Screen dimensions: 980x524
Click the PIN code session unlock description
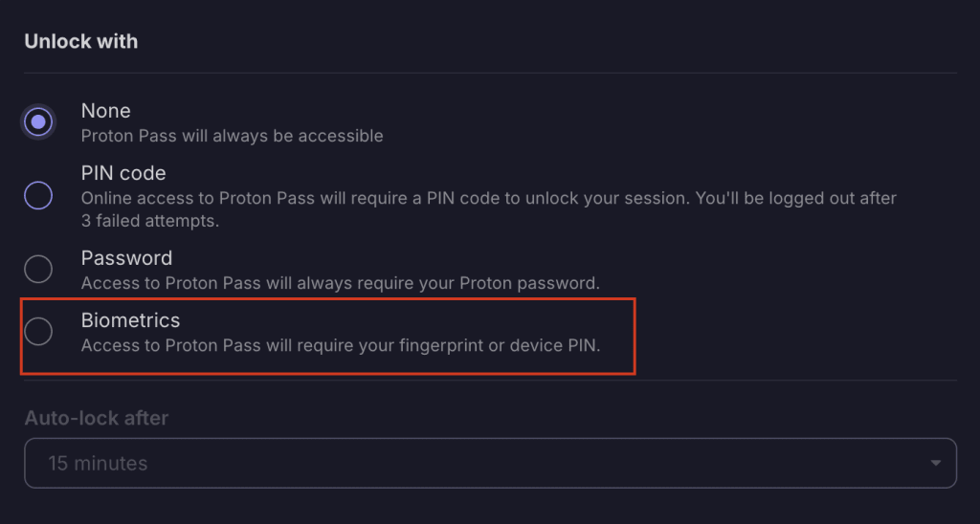point(488,199)
